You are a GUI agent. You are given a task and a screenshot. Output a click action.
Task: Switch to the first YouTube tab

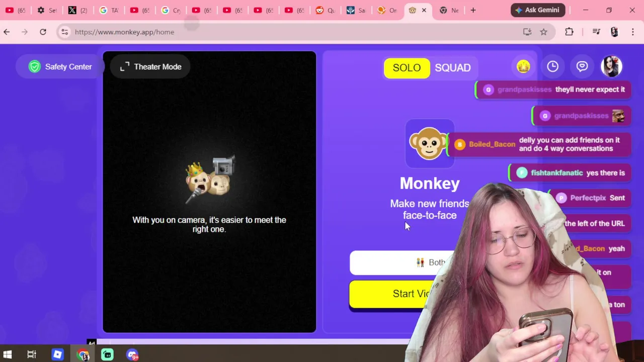[15, 10]
